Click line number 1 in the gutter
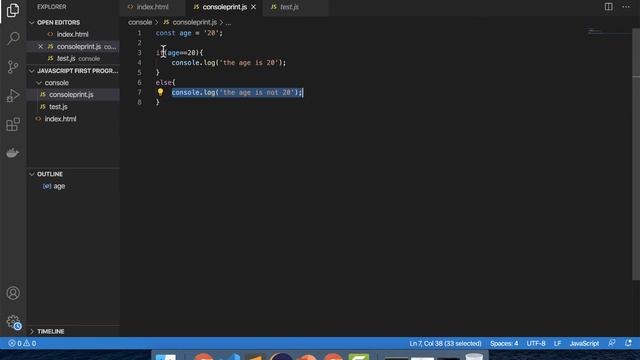Screen dimensions: 640x360 tap(140, 33)
